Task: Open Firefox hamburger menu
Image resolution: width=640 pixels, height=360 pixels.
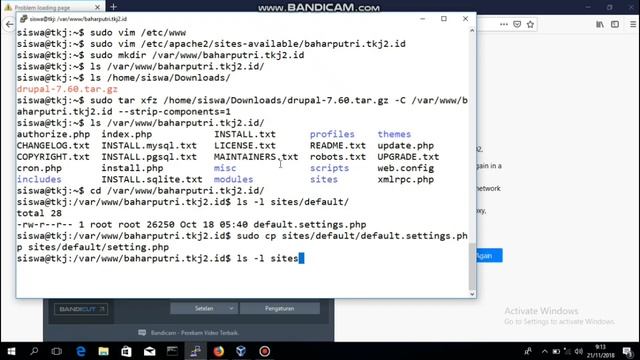Action: coord(633,24)
